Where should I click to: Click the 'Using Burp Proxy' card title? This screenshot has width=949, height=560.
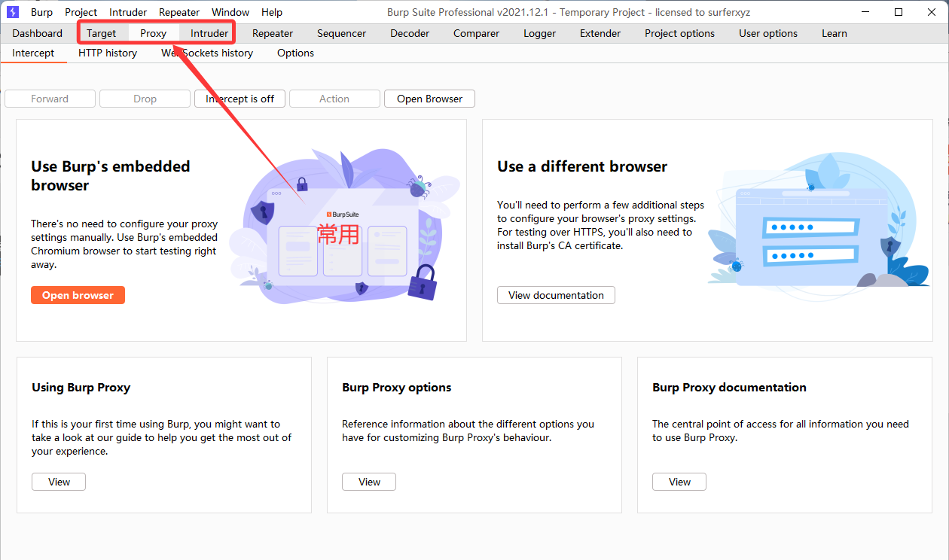(81, 388)
